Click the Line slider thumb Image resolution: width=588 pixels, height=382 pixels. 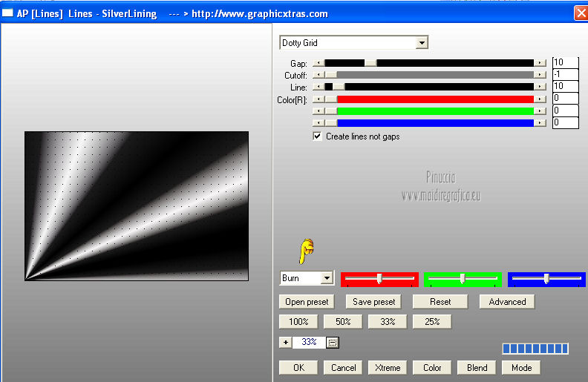coord(339,87)
